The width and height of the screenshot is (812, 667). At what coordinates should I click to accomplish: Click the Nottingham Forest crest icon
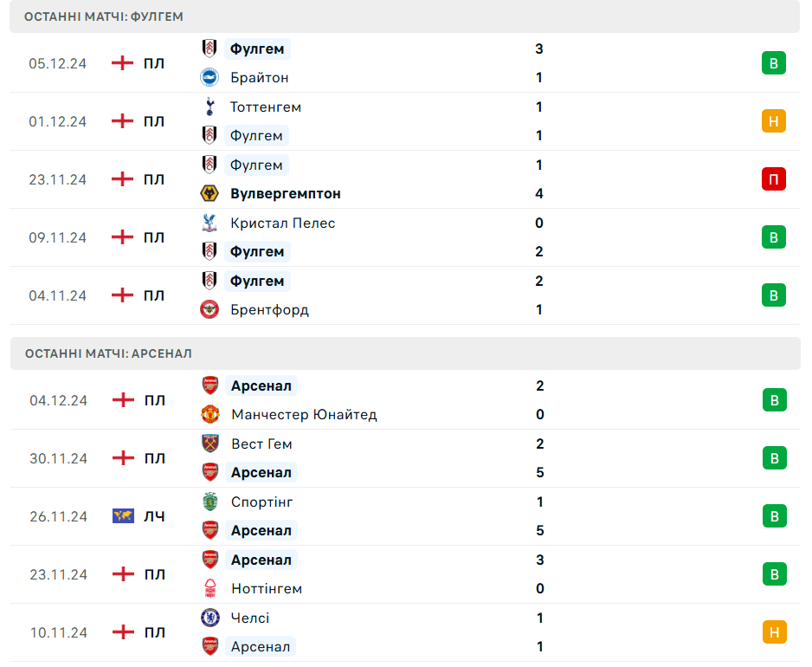pos(210,588)
